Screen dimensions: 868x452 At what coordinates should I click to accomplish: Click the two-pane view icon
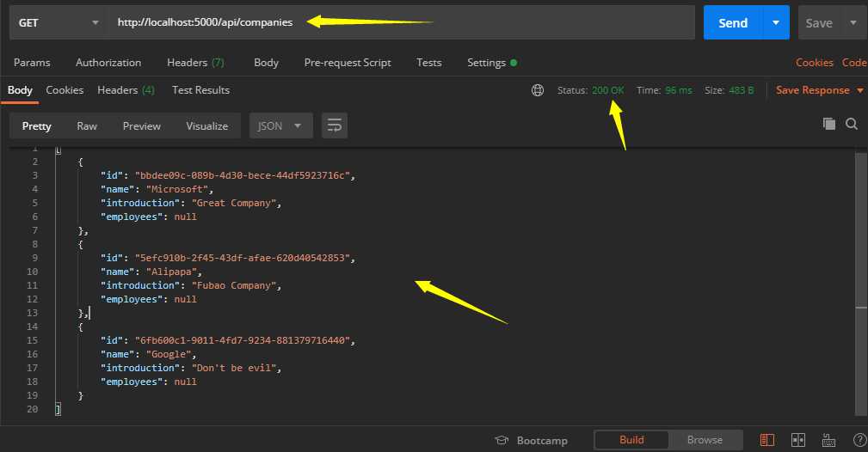(x=798, y=440)
